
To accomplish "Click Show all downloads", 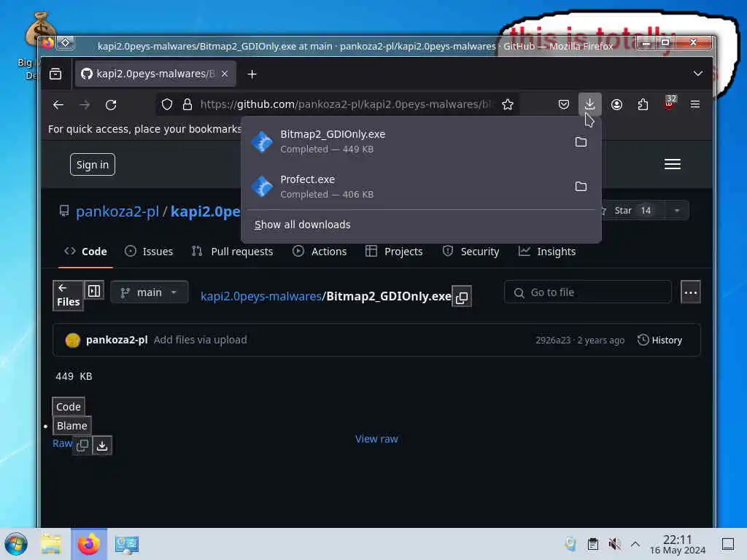I will pos(303,225).
